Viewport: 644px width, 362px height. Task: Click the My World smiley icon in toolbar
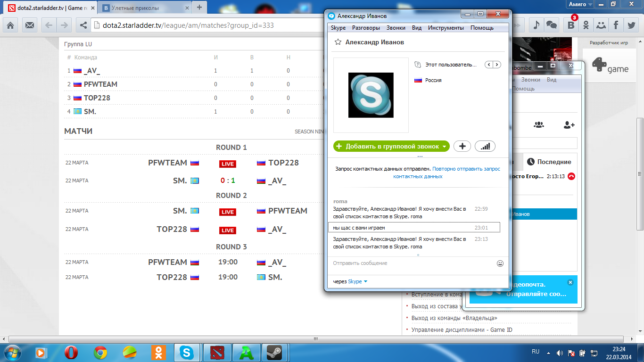pyautogui.click(x=601, y=25)
